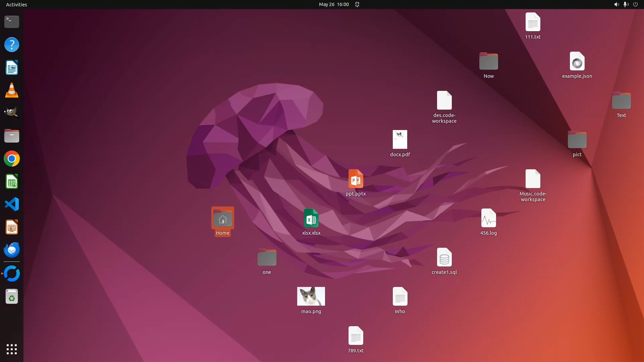Select the create1.sql database file

444,257
